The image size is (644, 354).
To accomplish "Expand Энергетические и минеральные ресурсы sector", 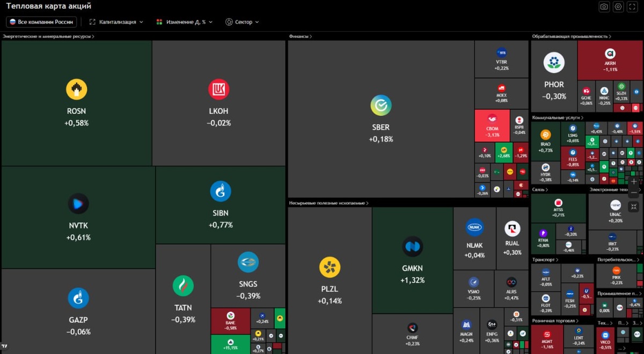I will 48,36.
